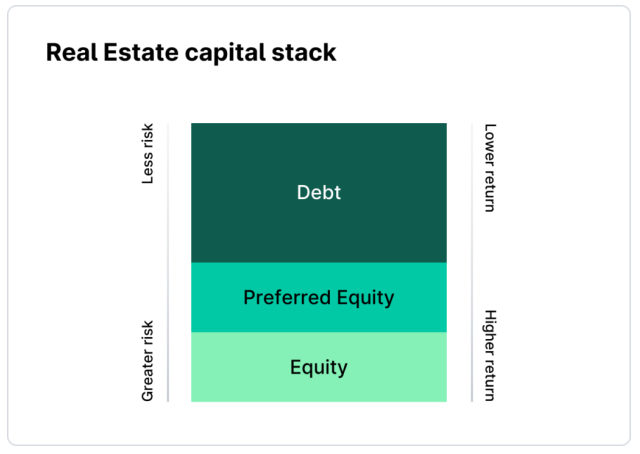640x454 pixels.
Task: Click the word "Less" in Less risk
Action: pyautogui.click(x=148, y=168)
